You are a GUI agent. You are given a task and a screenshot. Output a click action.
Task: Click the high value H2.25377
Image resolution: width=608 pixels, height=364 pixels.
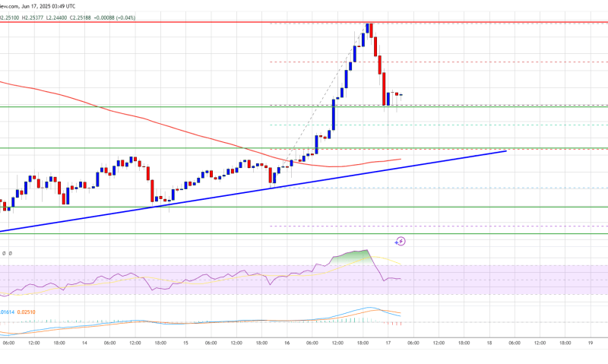pyautogui.click(x=33, y=17)
